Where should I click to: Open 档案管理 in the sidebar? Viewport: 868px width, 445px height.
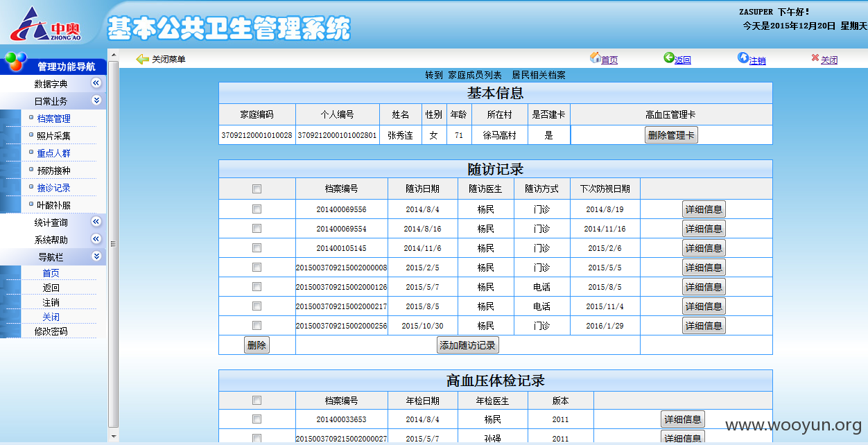[x=54, y=119]
